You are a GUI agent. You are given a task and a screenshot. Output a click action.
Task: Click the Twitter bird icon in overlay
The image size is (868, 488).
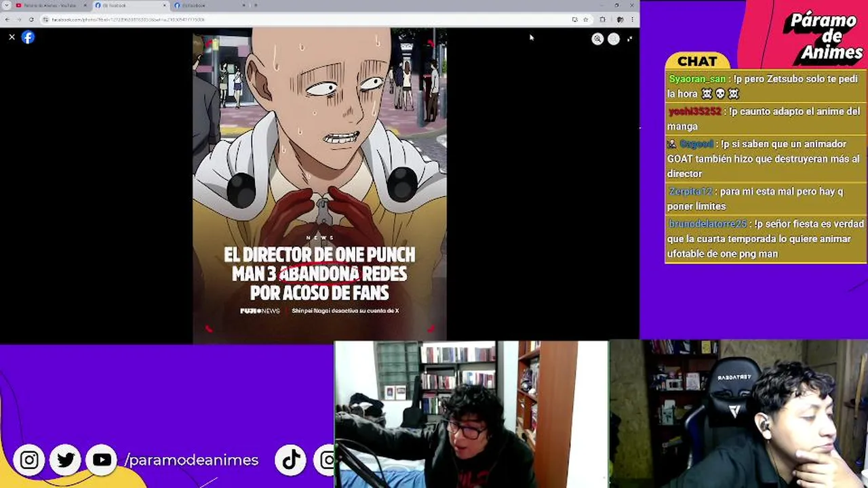(x=66, y=460)
